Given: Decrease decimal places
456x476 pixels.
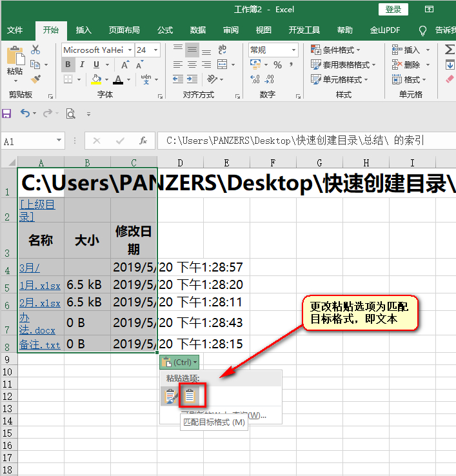Looking at the screenshot, I should [x=270, y=79].
